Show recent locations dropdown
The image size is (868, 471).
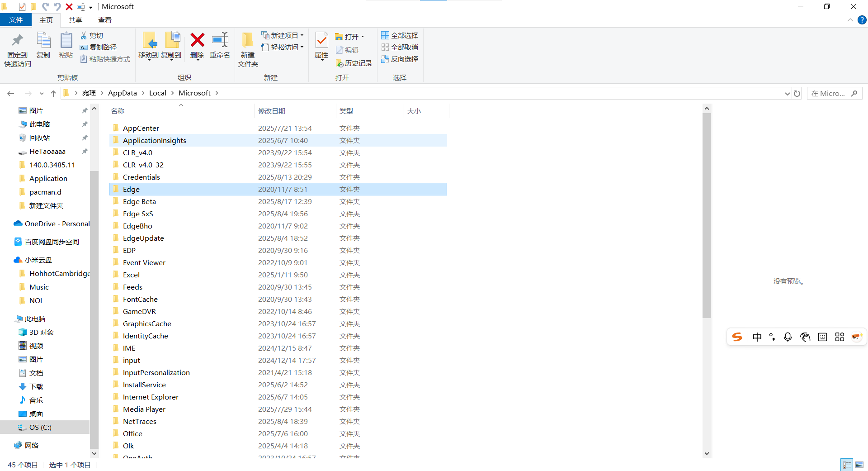click(x=42, y=94)
